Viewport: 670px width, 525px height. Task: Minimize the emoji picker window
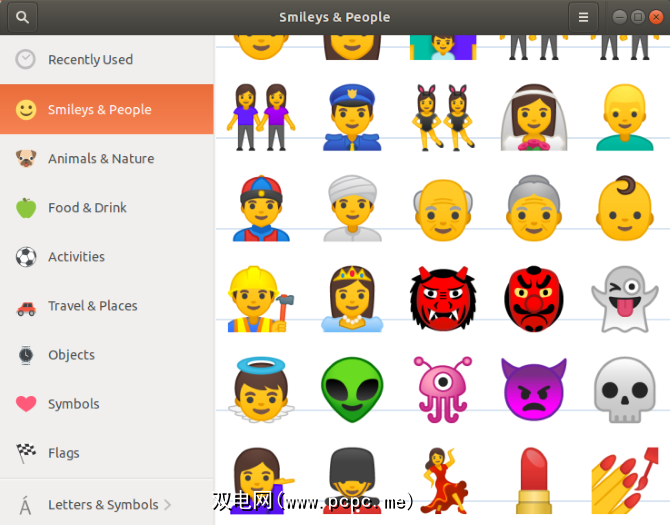(620, 17)
